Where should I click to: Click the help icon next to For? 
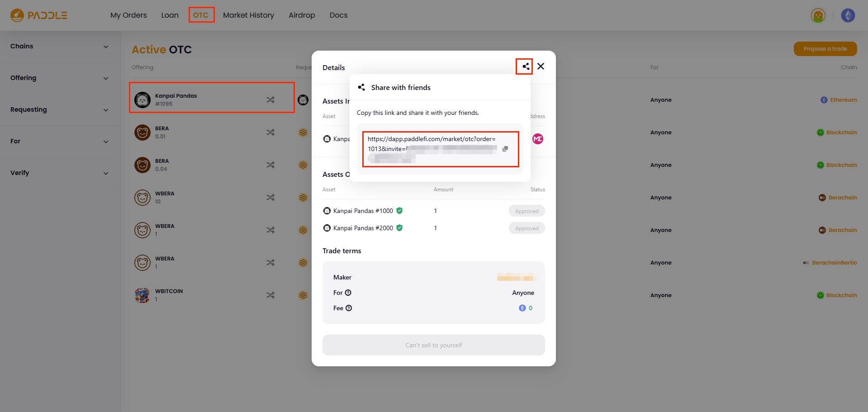point(348,293)
